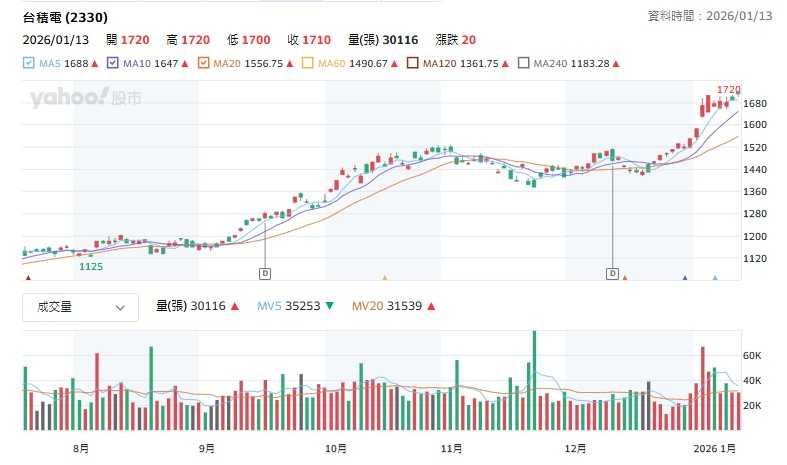Click the orange triangle event marker in late October
This screenshot has width=787, height=465.
pyautogui.click(x=384, y=278)
